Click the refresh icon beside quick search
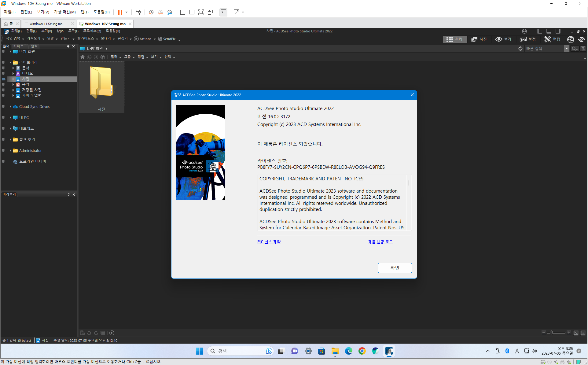 coord(520,49)
